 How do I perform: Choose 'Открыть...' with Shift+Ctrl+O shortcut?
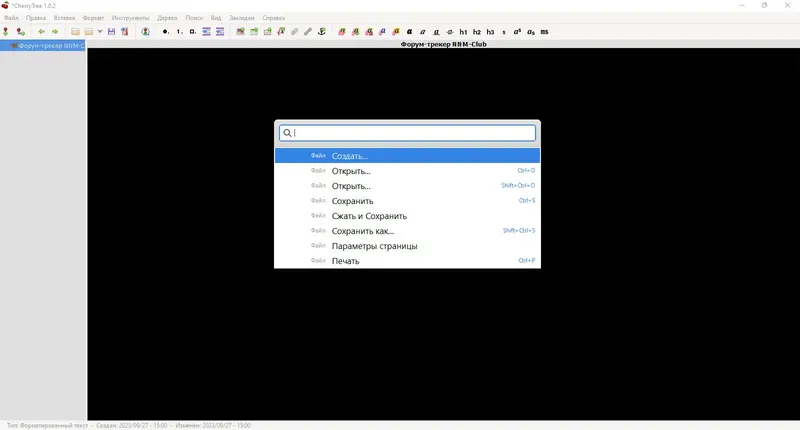(x=407, y=186)
